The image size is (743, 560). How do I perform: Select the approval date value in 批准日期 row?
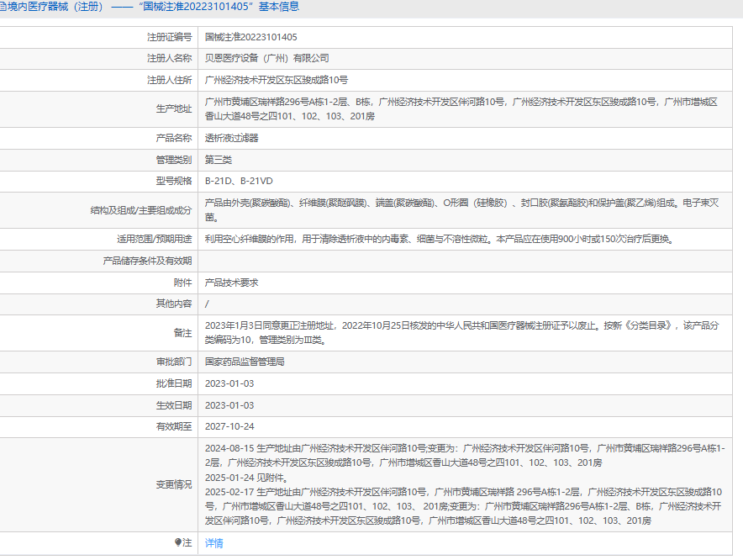click(229, 383)
